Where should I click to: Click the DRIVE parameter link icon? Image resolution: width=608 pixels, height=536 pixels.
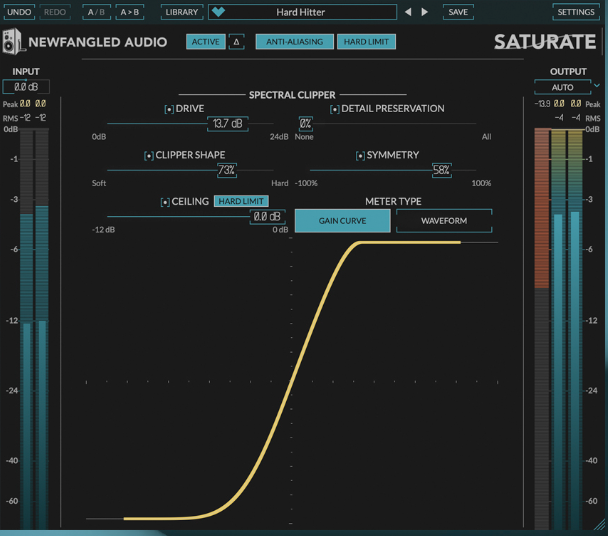click(x=169, y=109)
